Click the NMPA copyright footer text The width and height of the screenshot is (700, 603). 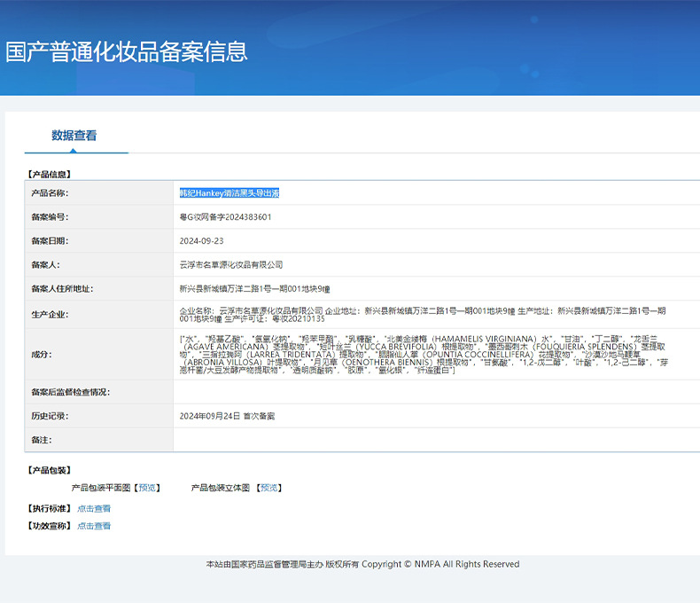362,564
